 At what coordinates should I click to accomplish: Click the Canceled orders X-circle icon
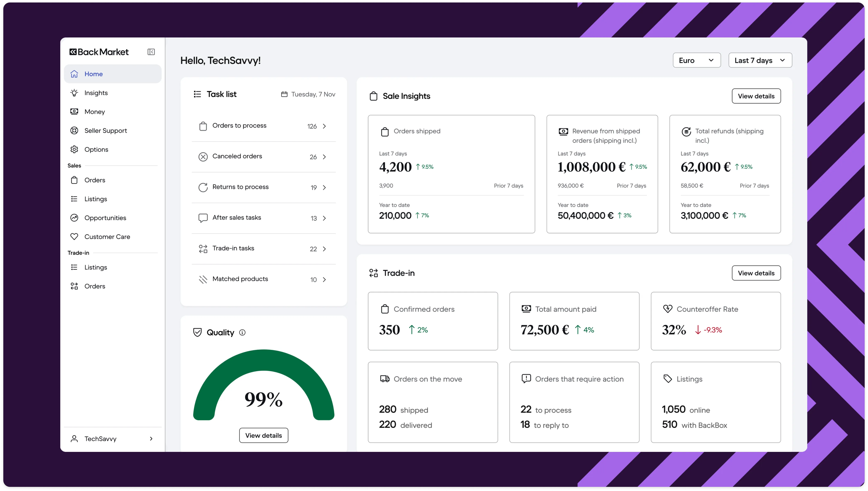203,157
